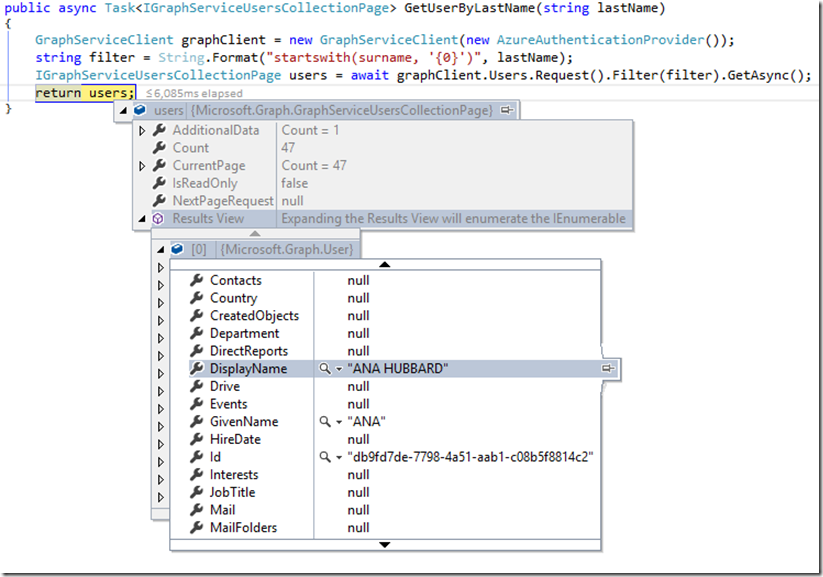Screen dimensions: 823x577
Task: Open visualizer dropdown arrow for GivenName
Action: [x=339, y=422]
